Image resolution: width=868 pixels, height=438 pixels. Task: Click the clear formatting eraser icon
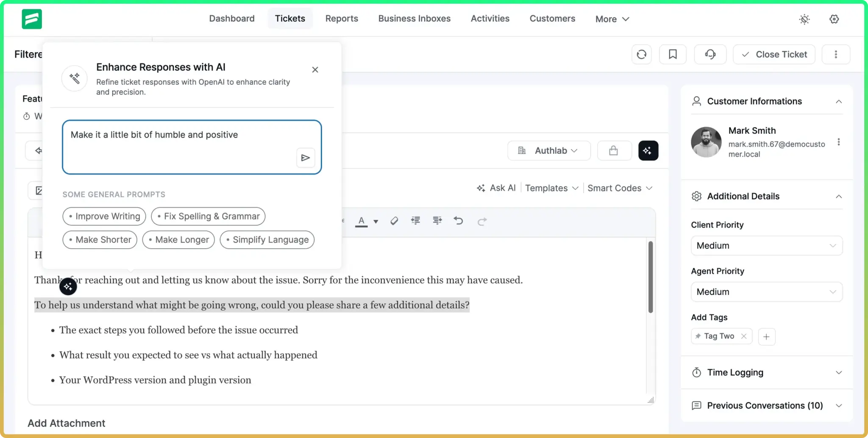tap(394, 221)
